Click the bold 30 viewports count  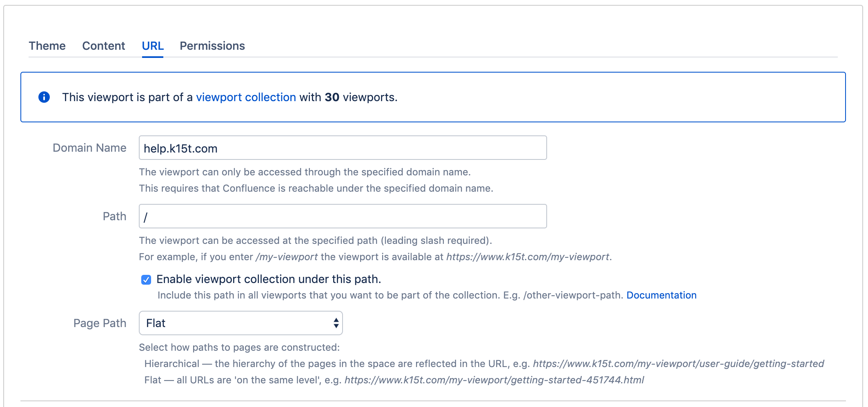point(332,97)
